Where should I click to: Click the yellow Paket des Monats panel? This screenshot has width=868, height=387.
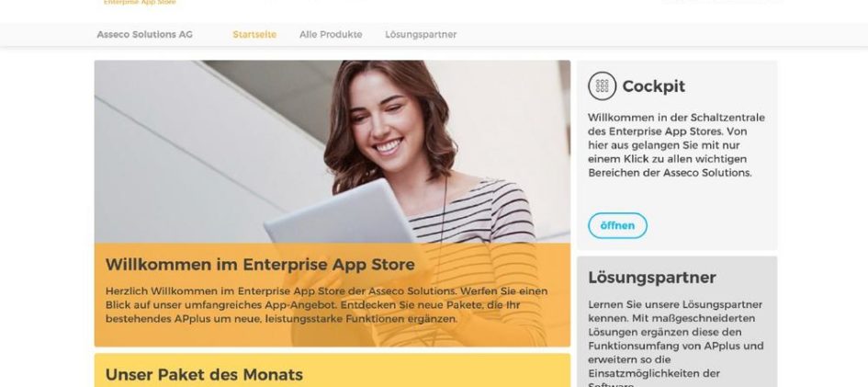pos(333,370)
